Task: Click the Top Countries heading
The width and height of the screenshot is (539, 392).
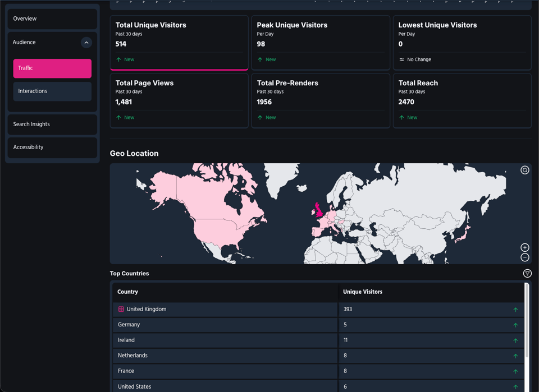Action: (x=129, y=274)
